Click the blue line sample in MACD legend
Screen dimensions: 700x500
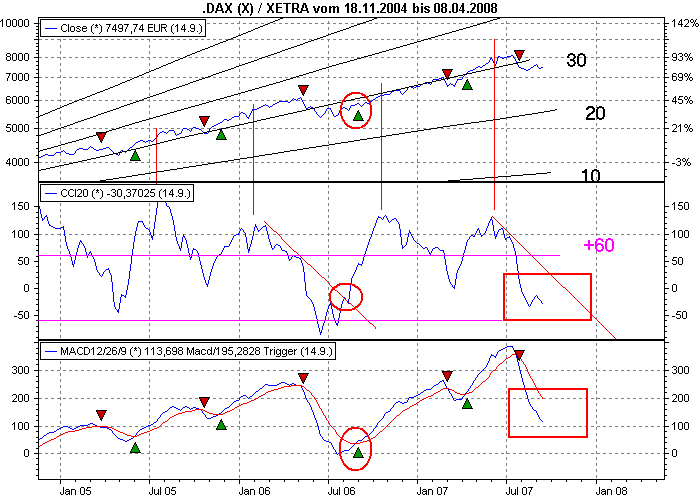point(51,352)
